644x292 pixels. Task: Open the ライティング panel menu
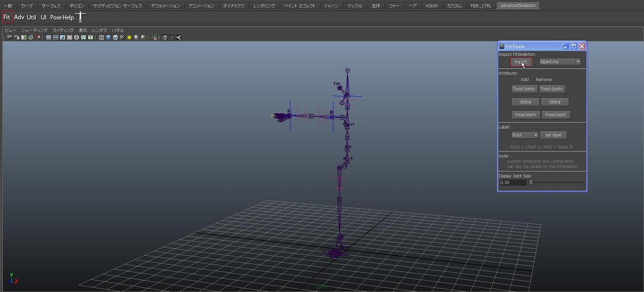tap(63, 30)
